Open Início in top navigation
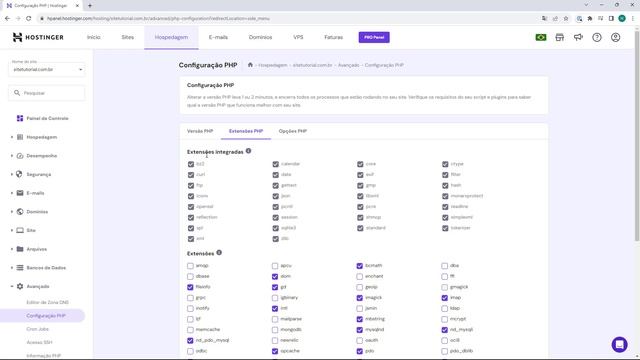640x360 pixels. coord(93,37)
